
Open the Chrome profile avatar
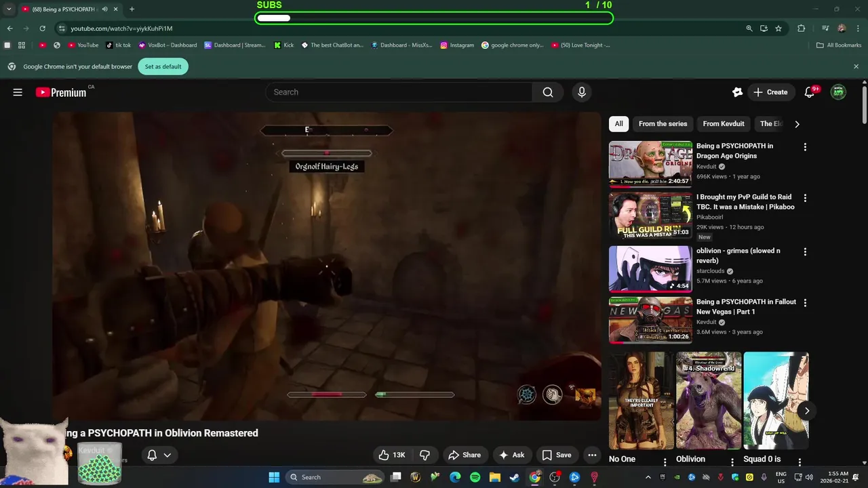tap(842, 28)
